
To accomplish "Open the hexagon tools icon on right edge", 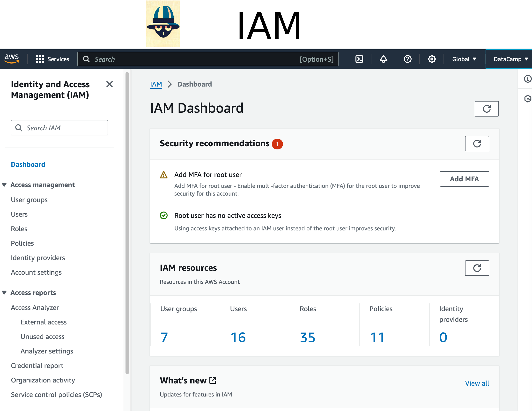I will click(527, 99).
